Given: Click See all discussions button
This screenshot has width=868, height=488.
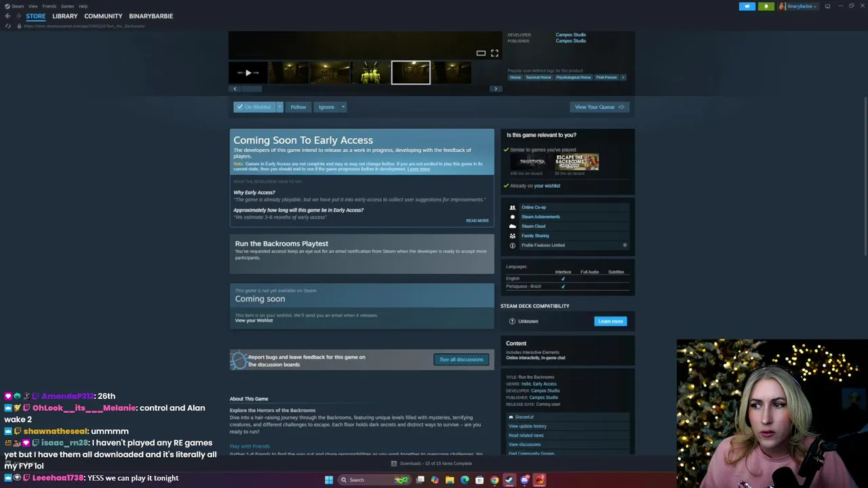Looking at the screenshot, I should pyautogui.click(x=461, y=359).
